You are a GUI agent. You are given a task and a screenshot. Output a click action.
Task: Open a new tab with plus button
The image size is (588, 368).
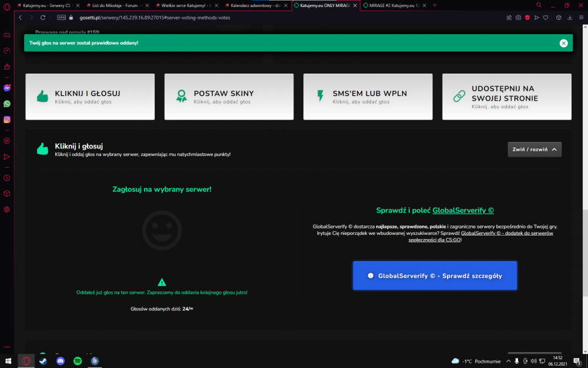click(x=435, y=5)
